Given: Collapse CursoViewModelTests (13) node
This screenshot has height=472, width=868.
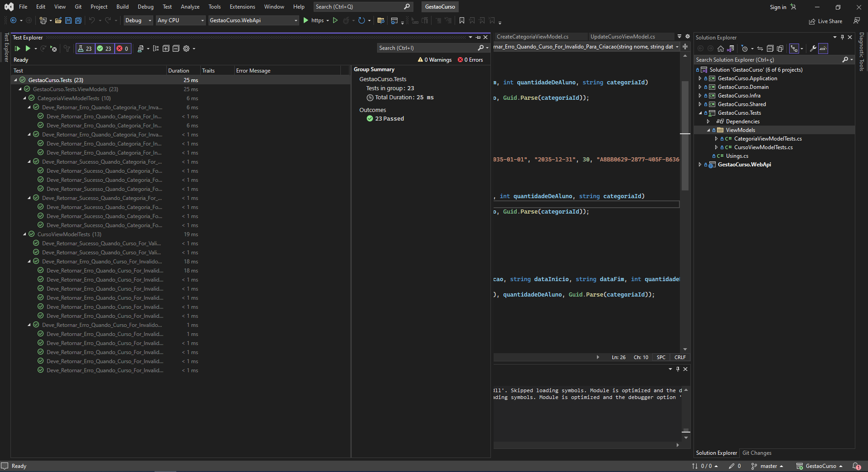Looking at the screenshot, I should [25, 234].
